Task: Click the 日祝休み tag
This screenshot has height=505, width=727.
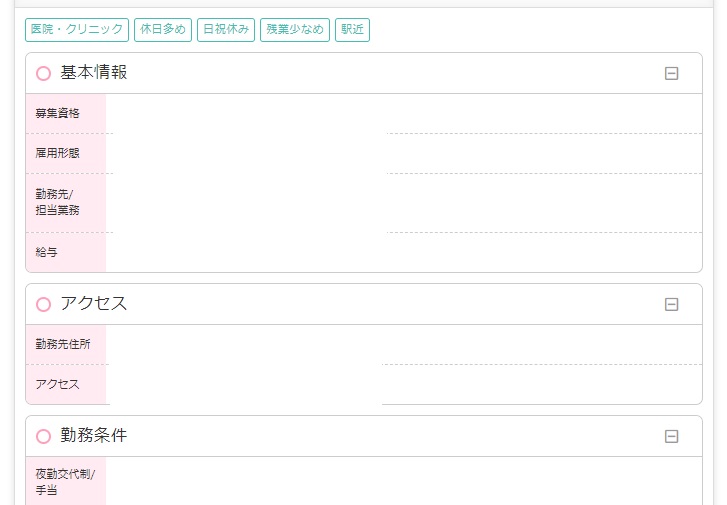Action: click(226, 30)
